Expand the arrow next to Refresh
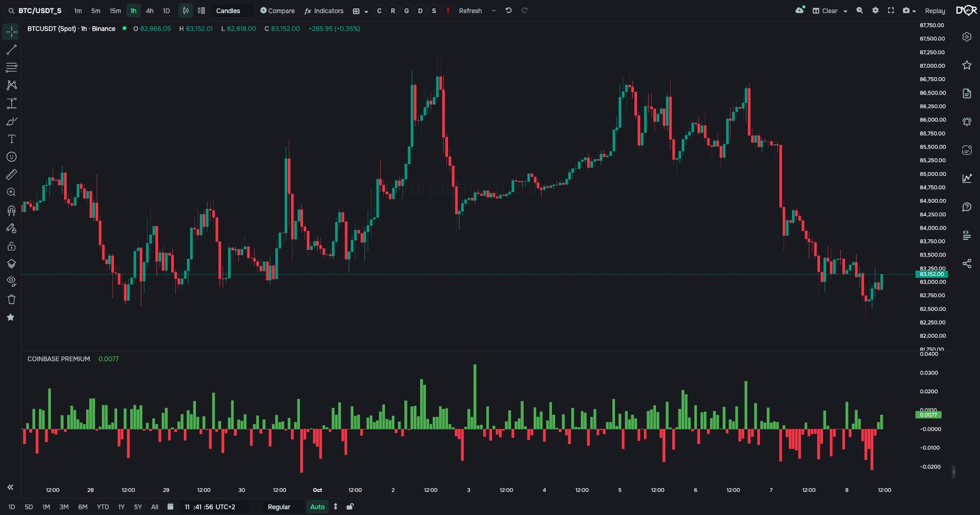The height and width of the screenshot is (515, 980). (494, 10)
